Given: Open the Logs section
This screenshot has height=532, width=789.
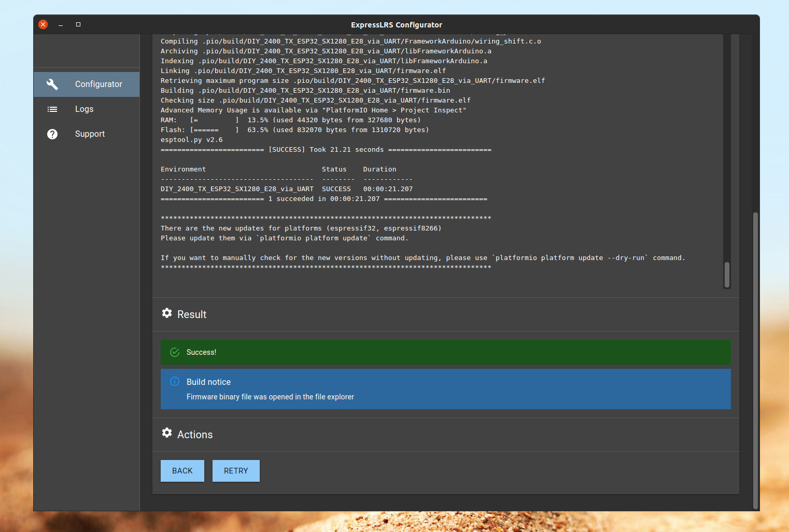Looking at the screenshot, I should pyautogui.click(x=87, y=109).
